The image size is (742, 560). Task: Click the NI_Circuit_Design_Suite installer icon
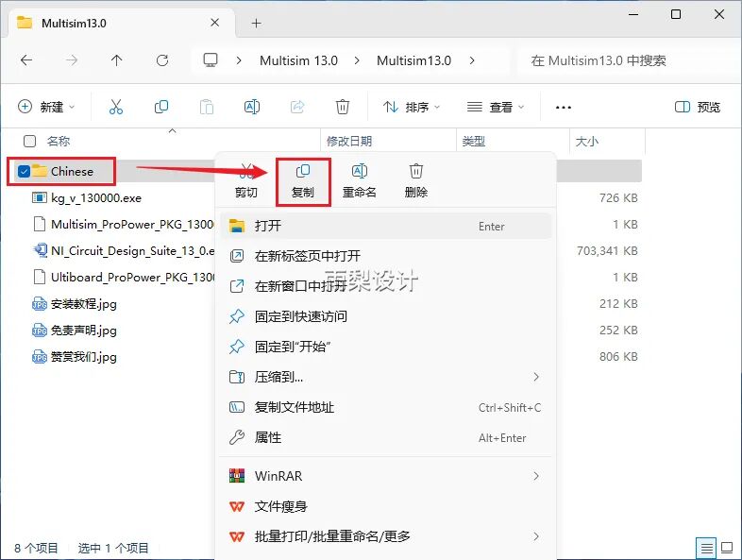(x=41, y=250)
